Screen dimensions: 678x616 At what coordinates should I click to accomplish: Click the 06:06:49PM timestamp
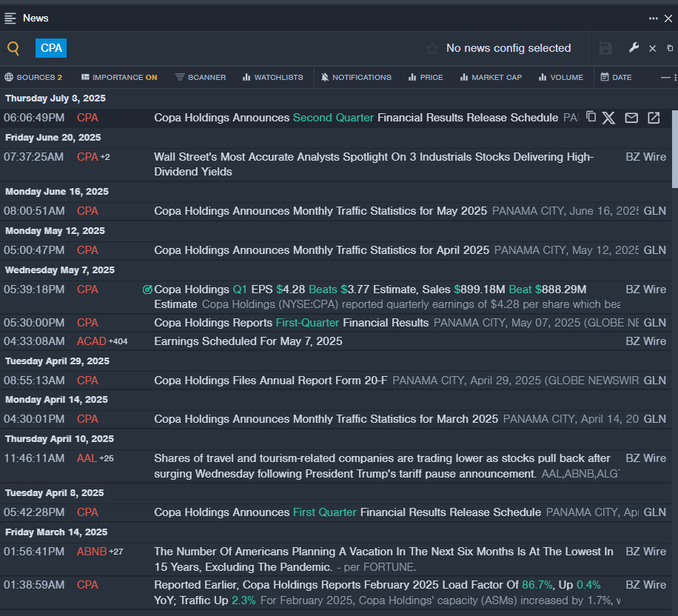click(34, 118)
